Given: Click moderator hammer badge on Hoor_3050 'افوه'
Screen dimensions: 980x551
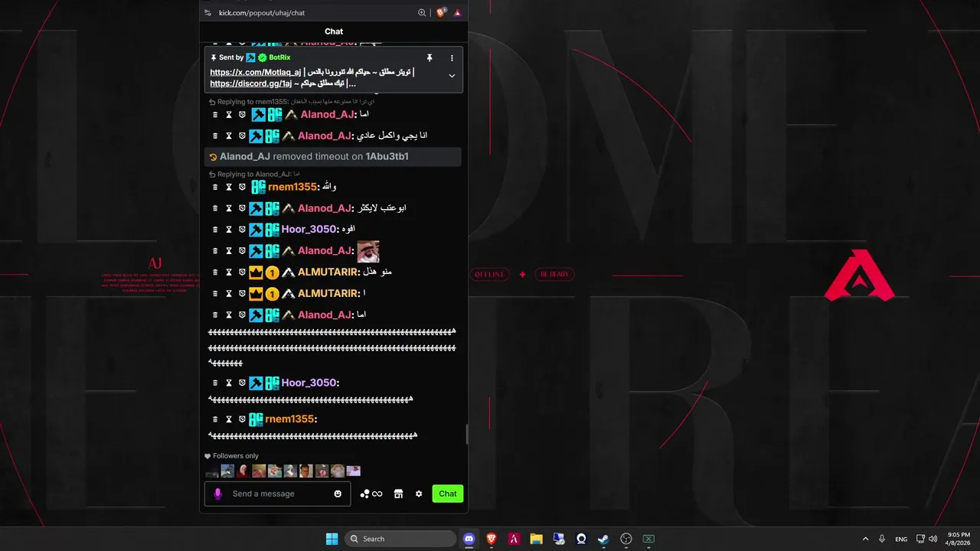Looking at the screenshot, I should 256,230.
